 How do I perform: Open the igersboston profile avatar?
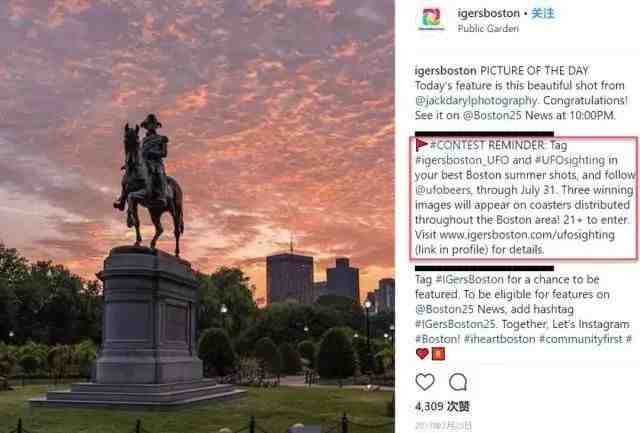[x=431, y=18]
